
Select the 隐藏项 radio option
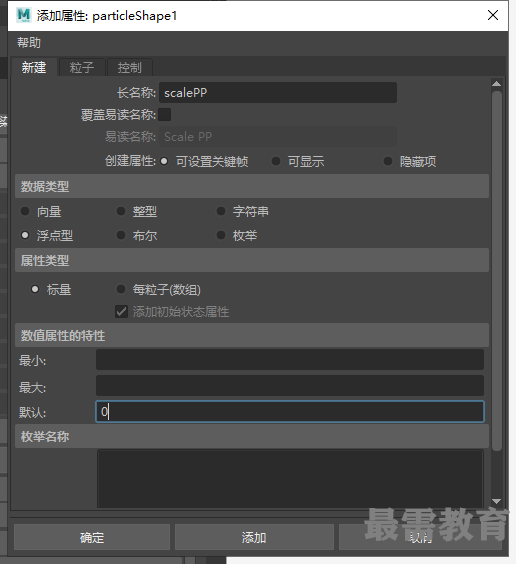[388, 161]
